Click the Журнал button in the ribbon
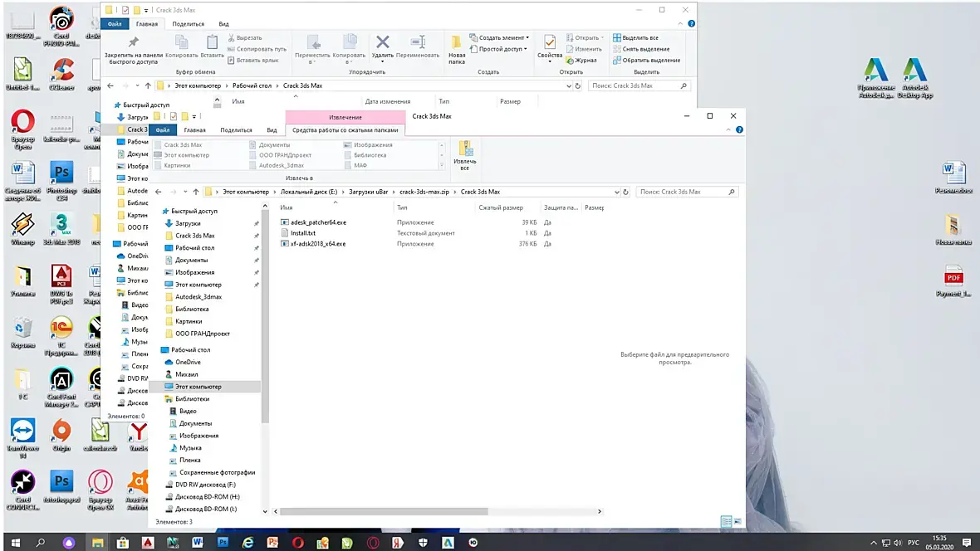The image size is (980, 551). tap(581, 60)
